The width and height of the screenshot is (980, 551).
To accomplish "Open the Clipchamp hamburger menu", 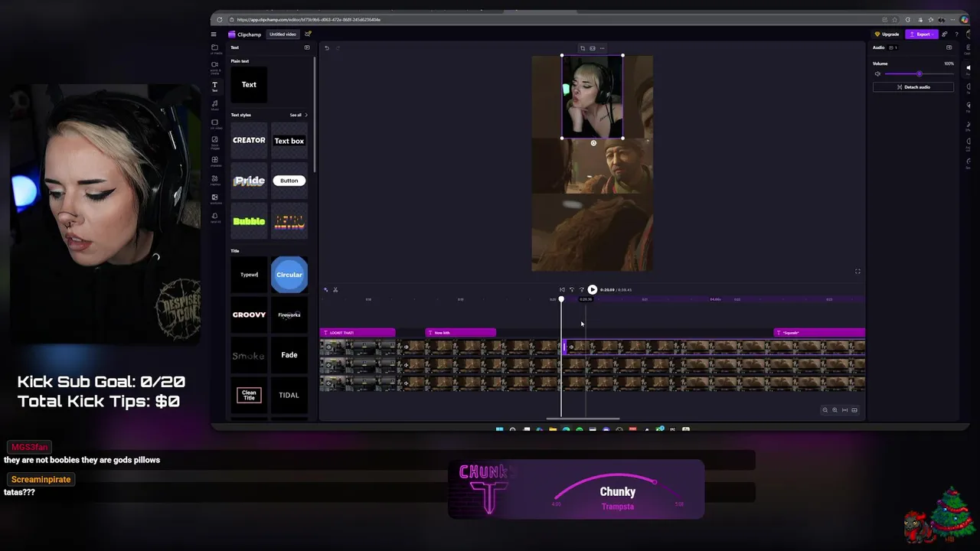I will coord(214,34).
